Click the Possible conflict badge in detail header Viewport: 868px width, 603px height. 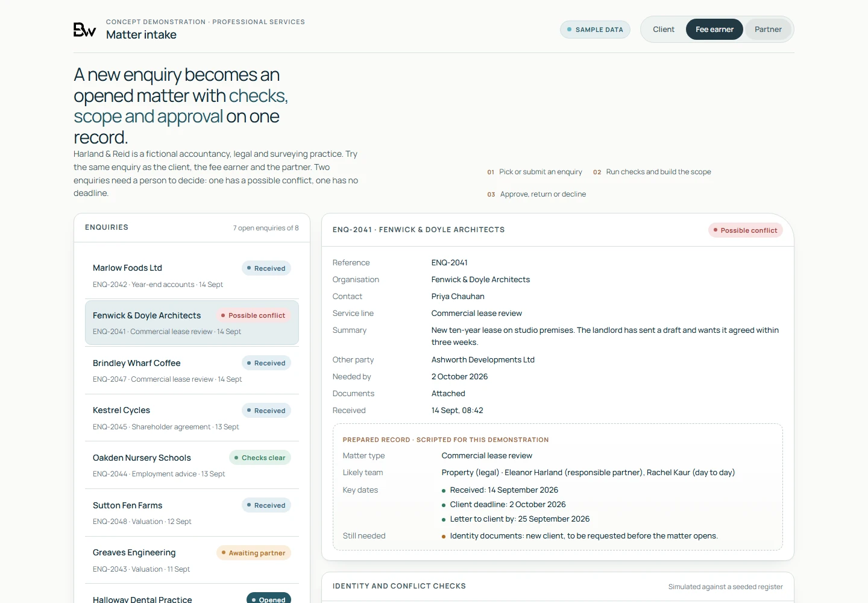click(x=746, y=230)
